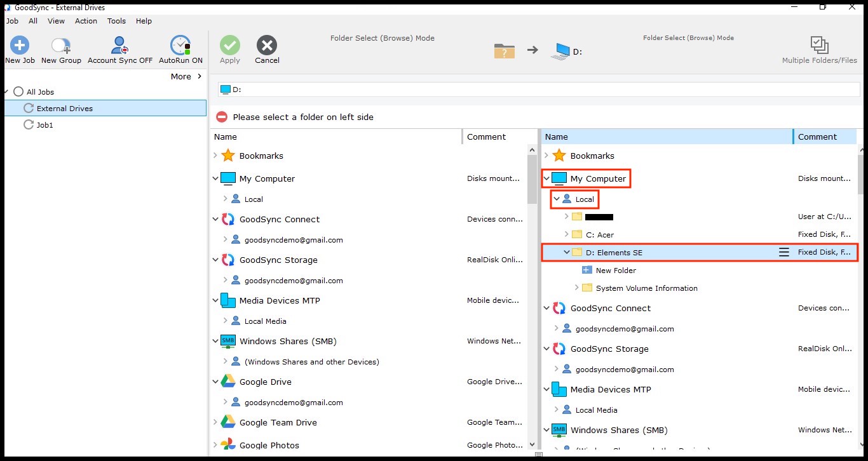
Task: Click the New Job plus icon
Action: 20,45
